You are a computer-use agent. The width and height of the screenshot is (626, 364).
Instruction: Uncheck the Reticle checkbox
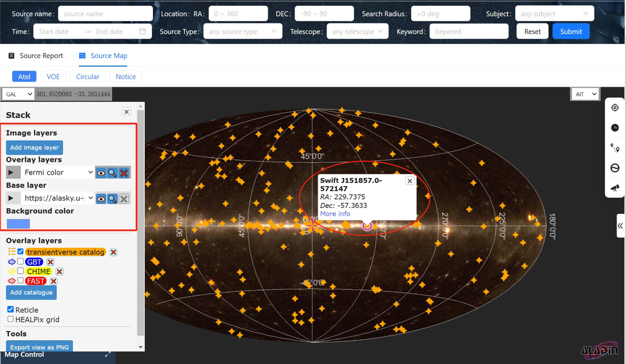coord(10,310)
